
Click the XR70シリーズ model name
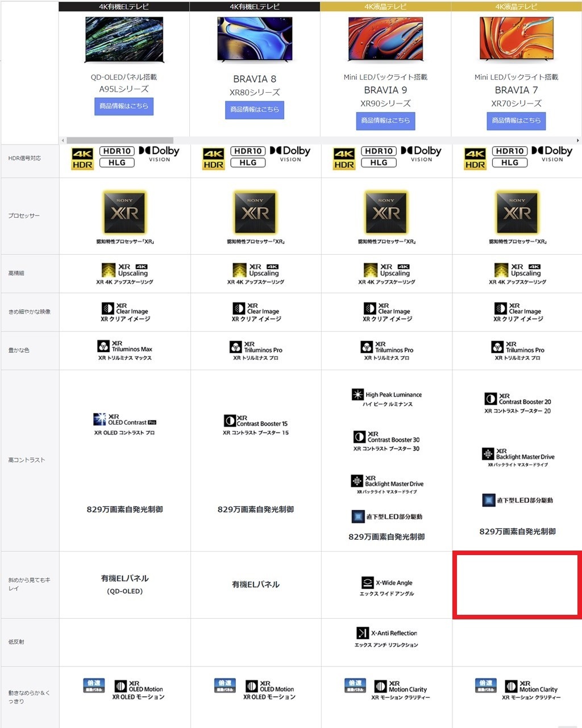point(516,103)
